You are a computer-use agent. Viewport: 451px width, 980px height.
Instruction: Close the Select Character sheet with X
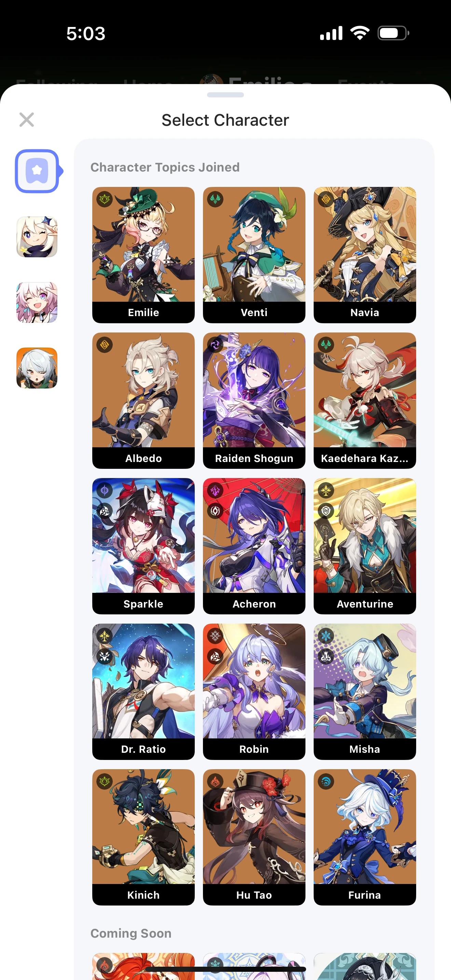[27, 120]
